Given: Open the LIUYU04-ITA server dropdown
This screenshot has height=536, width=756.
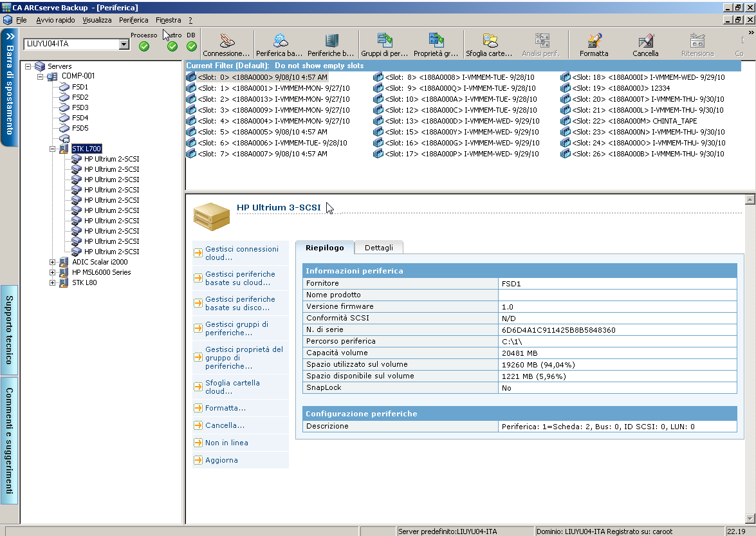Looking at the screenshot, I should coord(124,44).
